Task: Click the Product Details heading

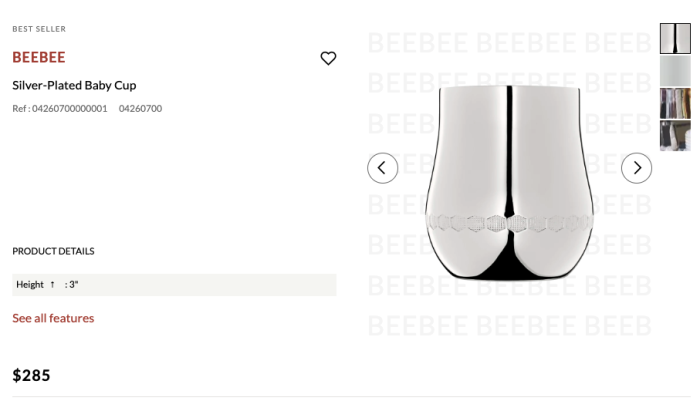Action: (53, 251)
